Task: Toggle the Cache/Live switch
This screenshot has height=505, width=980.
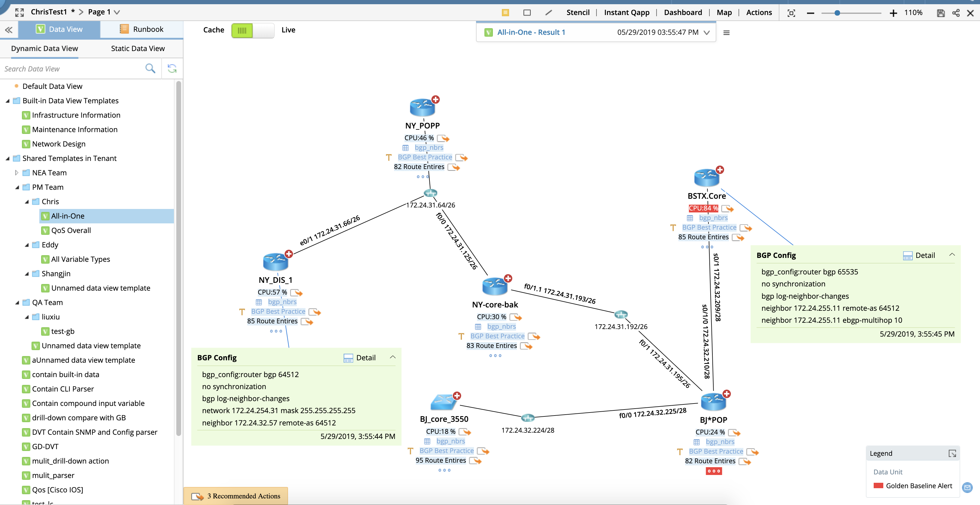Action: pyautogui.click(x=253, y=30)
